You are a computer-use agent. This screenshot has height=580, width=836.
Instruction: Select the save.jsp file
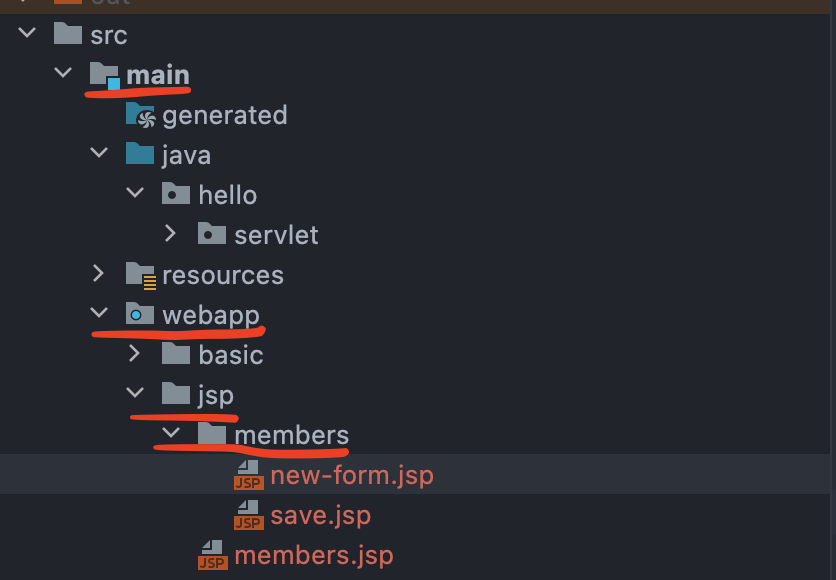(320, 515)
